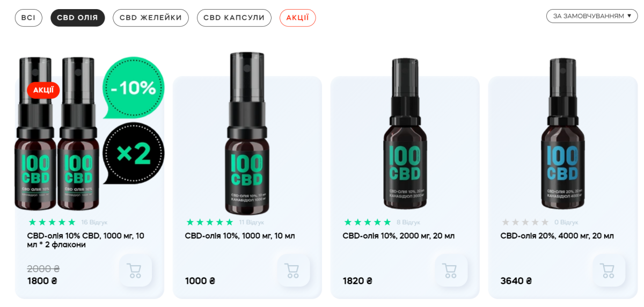Show the АКЦІЇ promotions filter

pos(298,18)
